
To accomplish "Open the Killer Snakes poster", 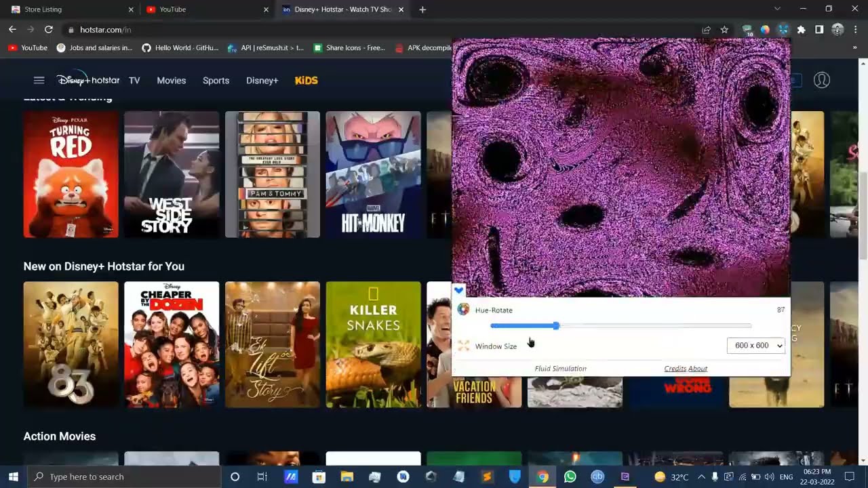I will click(x=373, y=344).
